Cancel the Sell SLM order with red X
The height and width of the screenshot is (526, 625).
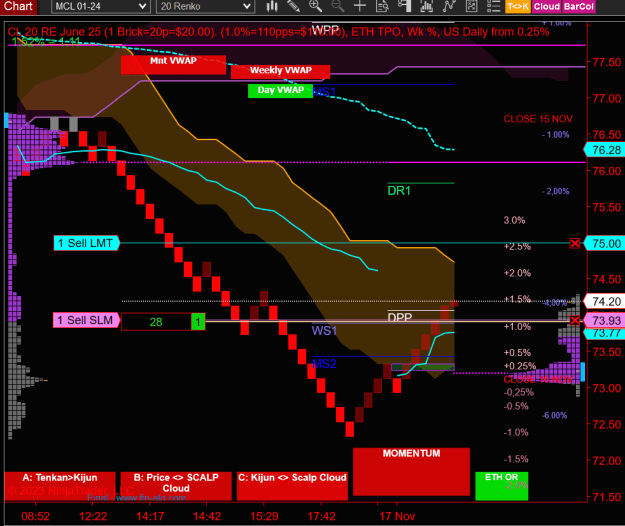(x=574, y=320)
